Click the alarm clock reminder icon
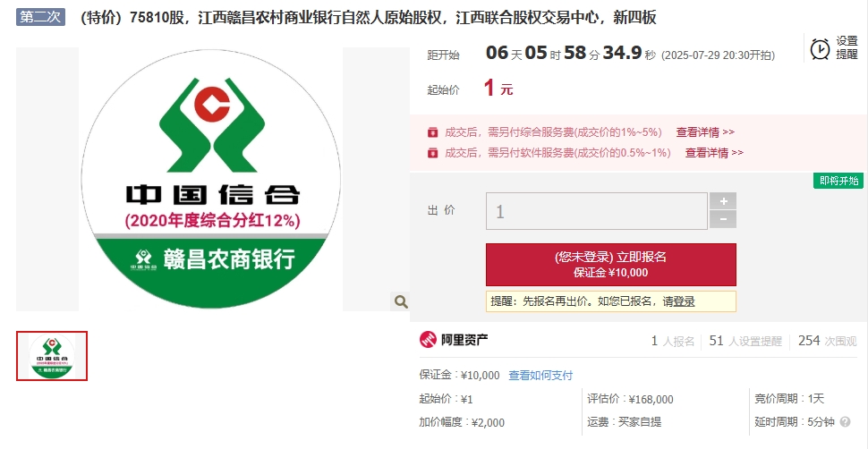868x449 pixels. point(820,48)
